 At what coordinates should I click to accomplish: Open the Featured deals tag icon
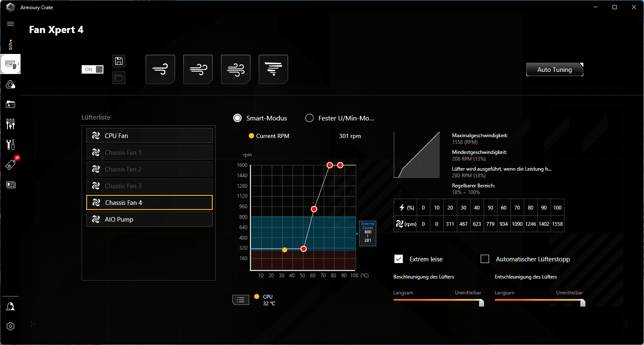tap(10, 165)
